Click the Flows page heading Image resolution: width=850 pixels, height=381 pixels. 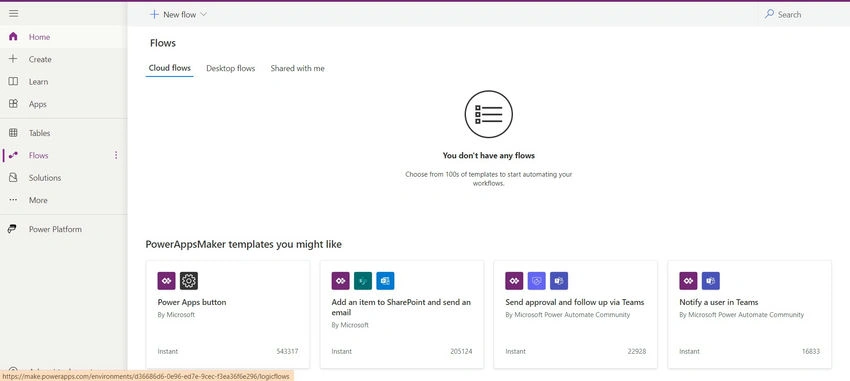point(163,43)
